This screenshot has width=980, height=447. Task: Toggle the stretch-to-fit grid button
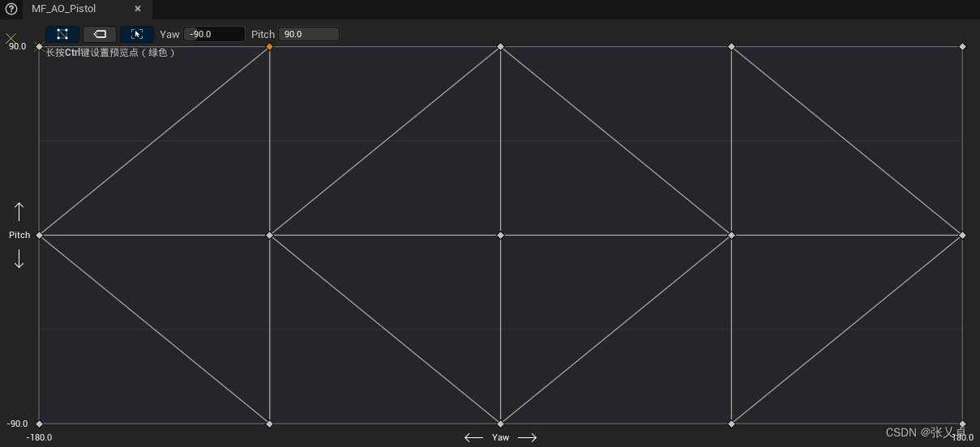point(136,34)
